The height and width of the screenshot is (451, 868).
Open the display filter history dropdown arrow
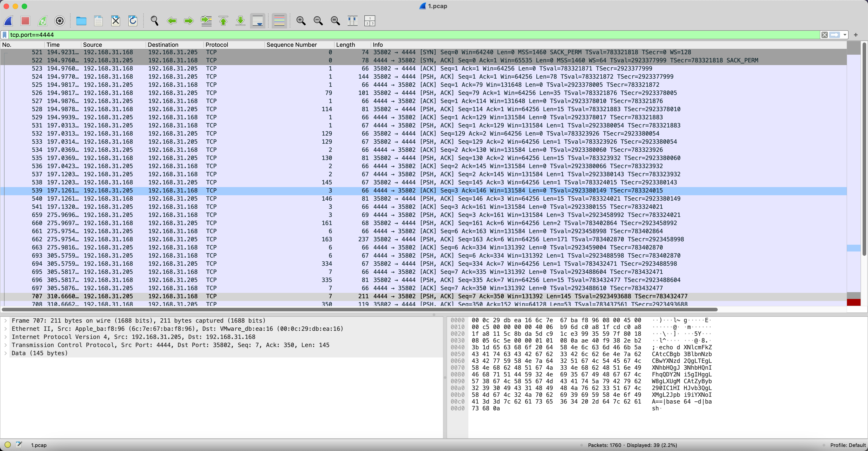[845, 35]
